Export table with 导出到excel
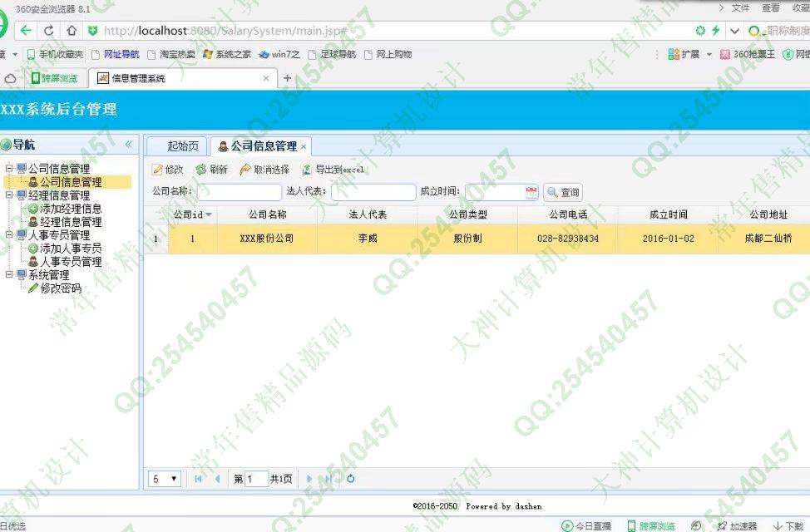The width and height of the screenshot is (810, 532). click(x=333, y=170)
